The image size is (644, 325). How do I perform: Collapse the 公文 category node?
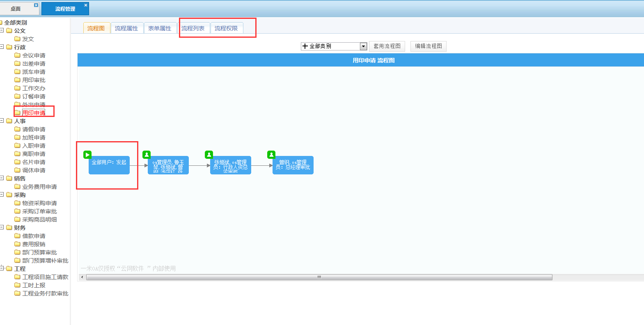click(2, 30)
